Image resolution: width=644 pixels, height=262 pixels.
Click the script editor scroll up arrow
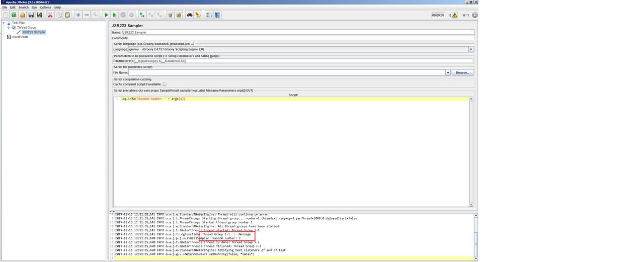pyautogui.click(x=471, y=99)
